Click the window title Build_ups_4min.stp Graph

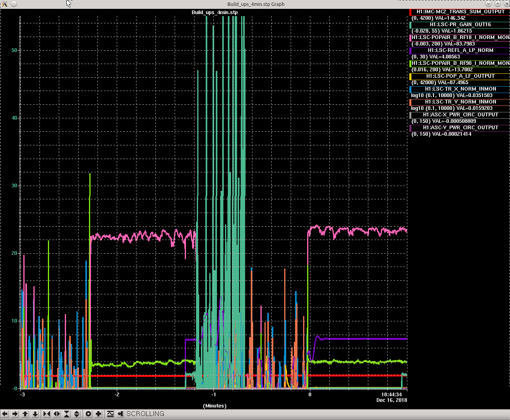coord(256,4)
